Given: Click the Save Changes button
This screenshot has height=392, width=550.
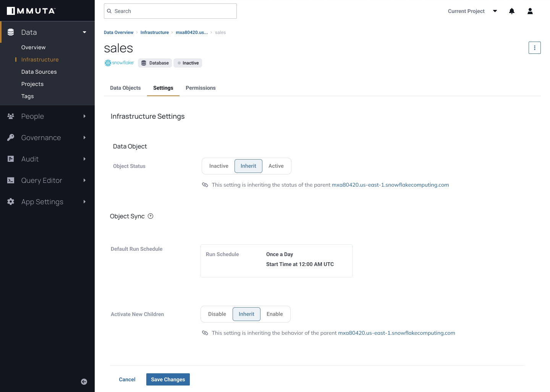Looking at the screenshot, I should tap(168, 379).
